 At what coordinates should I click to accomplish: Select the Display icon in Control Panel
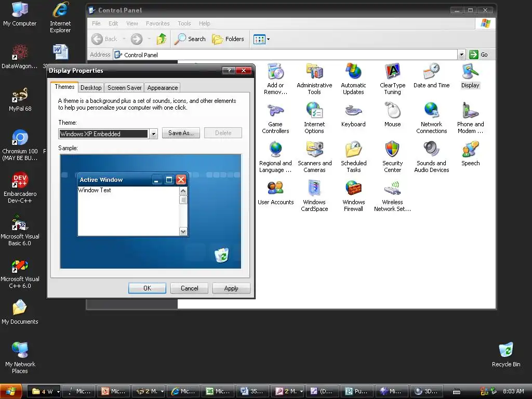click(x=470, y=76)
